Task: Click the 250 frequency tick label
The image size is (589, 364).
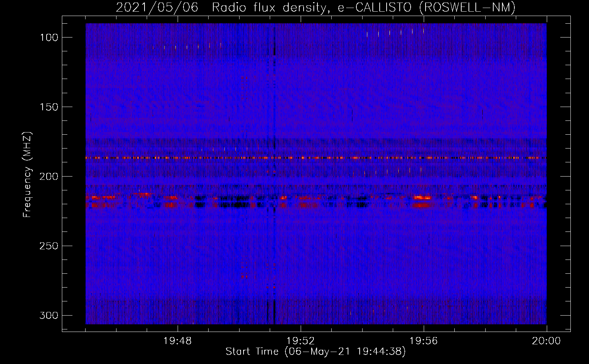Action: (49, 246)
